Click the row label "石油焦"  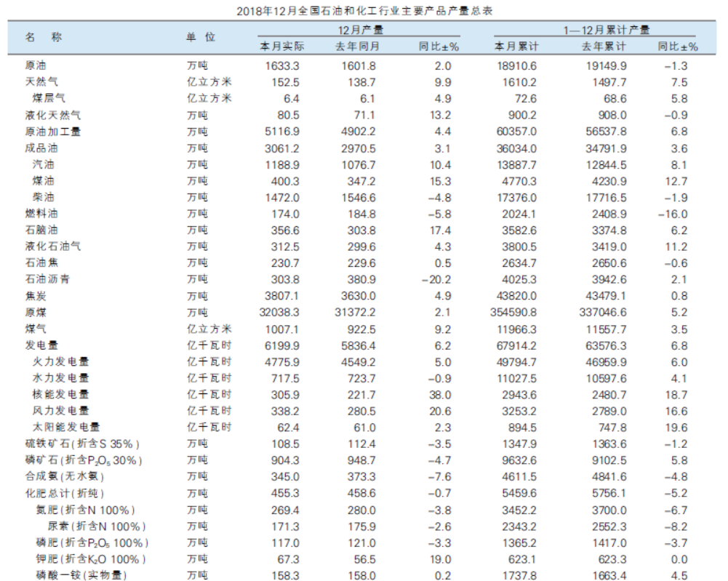pos(41,263)
